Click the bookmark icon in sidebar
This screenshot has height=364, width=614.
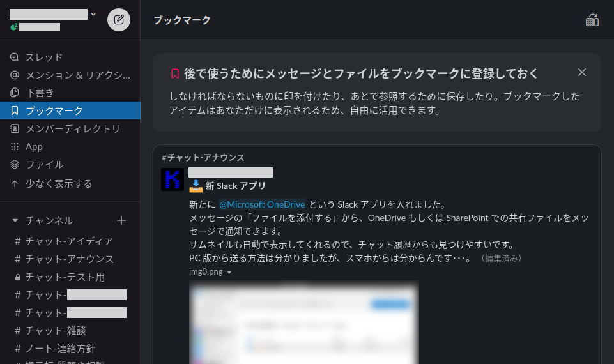click(15, 110)
